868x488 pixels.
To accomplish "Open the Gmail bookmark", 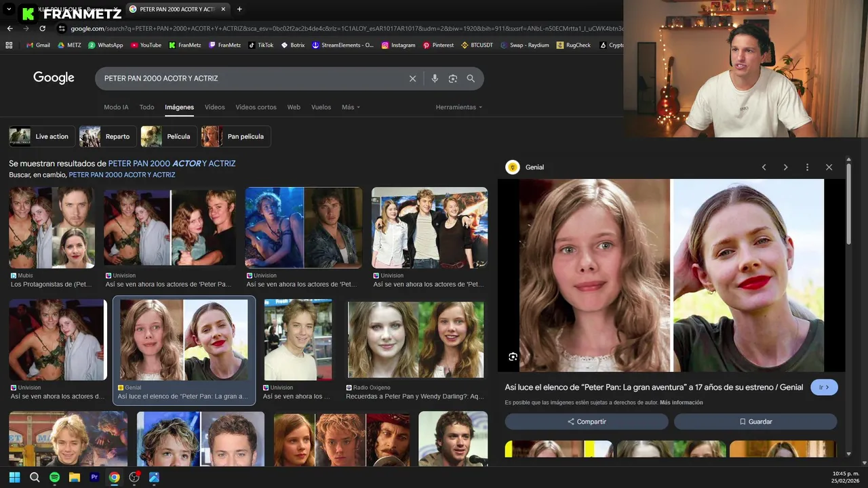I will pos(38,45).
